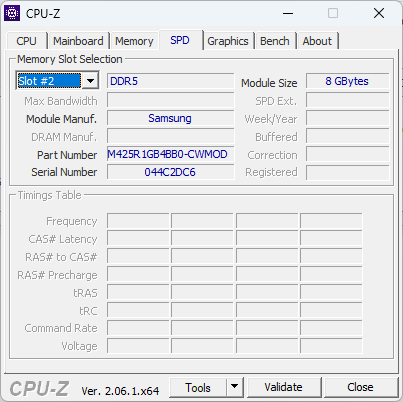The height and width of the screenshot is (402, 403).
Task: Click the Serial Number field 044C2DC6
Action: (170, 172)
